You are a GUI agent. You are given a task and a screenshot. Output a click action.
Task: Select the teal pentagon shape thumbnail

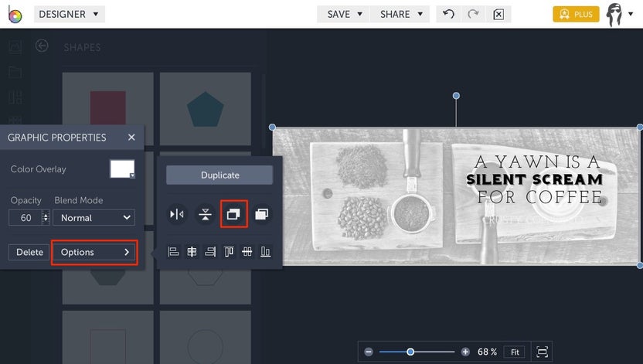(x=206, y=109)
